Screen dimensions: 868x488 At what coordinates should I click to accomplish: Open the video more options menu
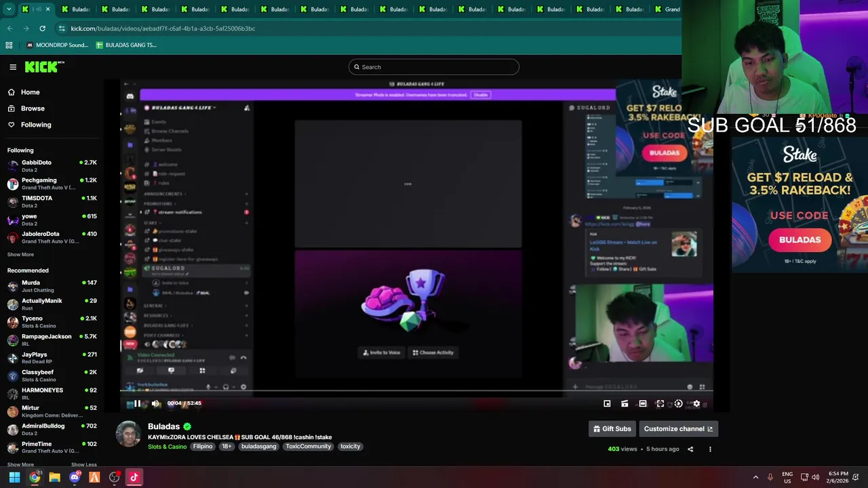pos(710,449)
